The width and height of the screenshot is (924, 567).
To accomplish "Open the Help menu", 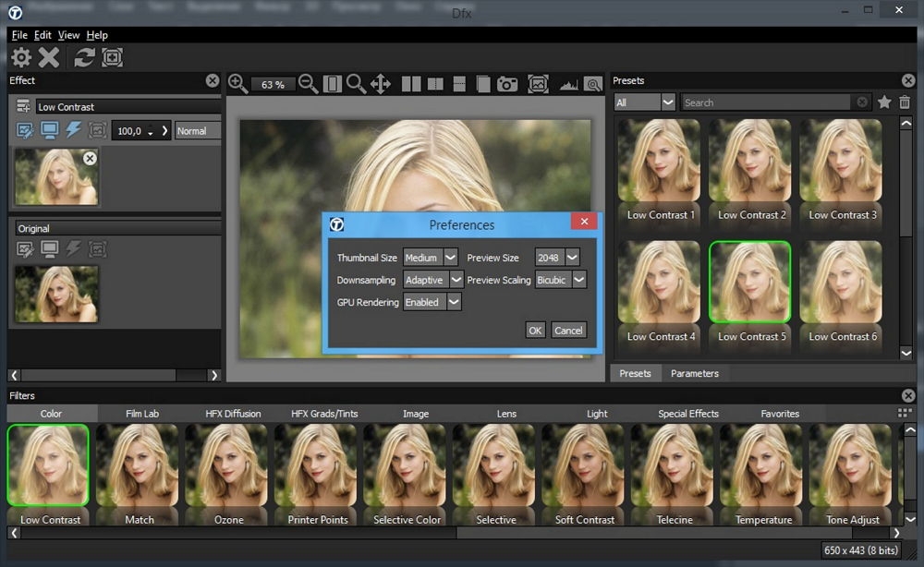I will pyautogui.click(x=97, y=35).
